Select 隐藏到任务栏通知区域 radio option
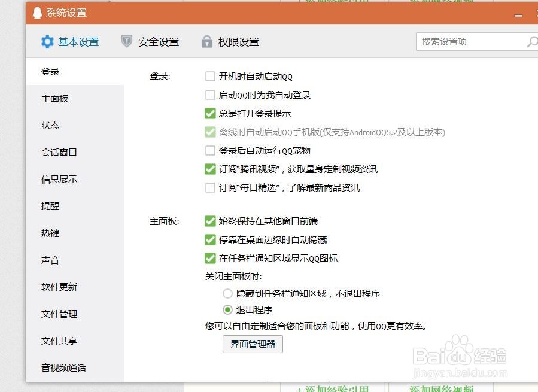The width and height of the screenshot is (538, 392). [x=227, y=293]
